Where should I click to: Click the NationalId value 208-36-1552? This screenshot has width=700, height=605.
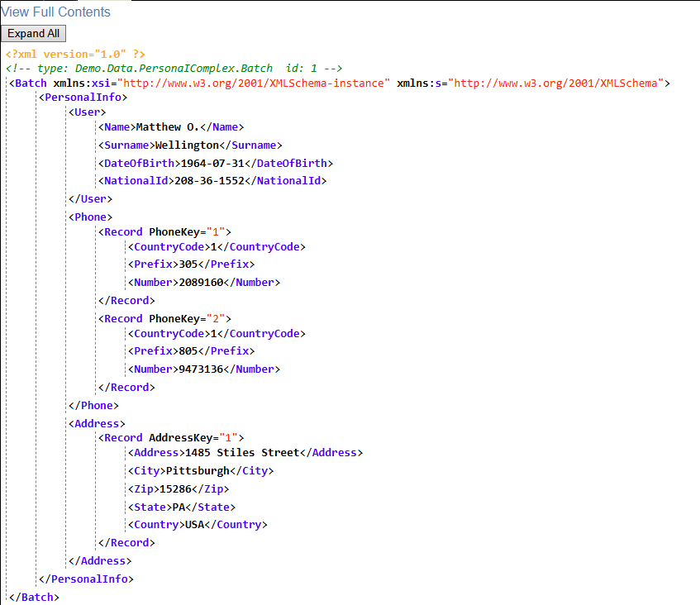coord(207,181)
